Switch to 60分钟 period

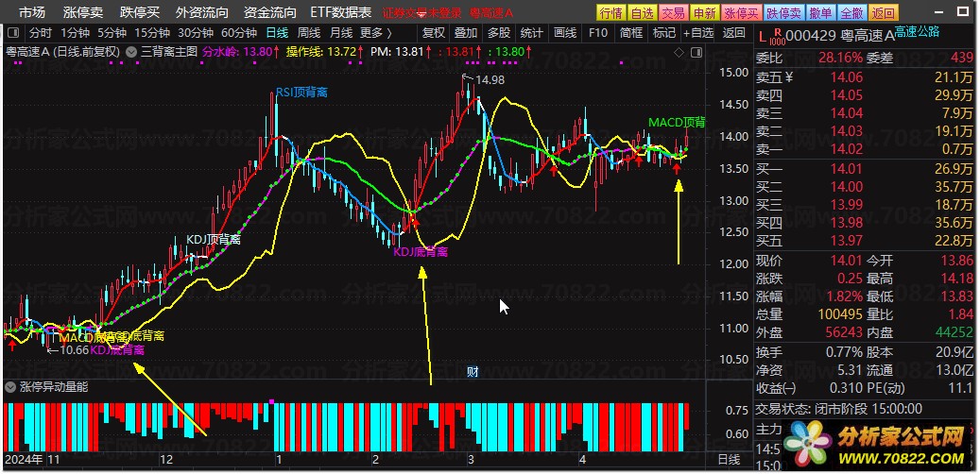[x=239, y=33]
